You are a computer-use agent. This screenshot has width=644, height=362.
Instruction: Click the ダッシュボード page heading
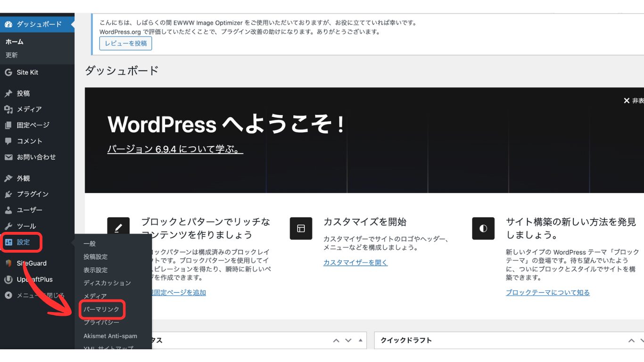click(122, 71)
